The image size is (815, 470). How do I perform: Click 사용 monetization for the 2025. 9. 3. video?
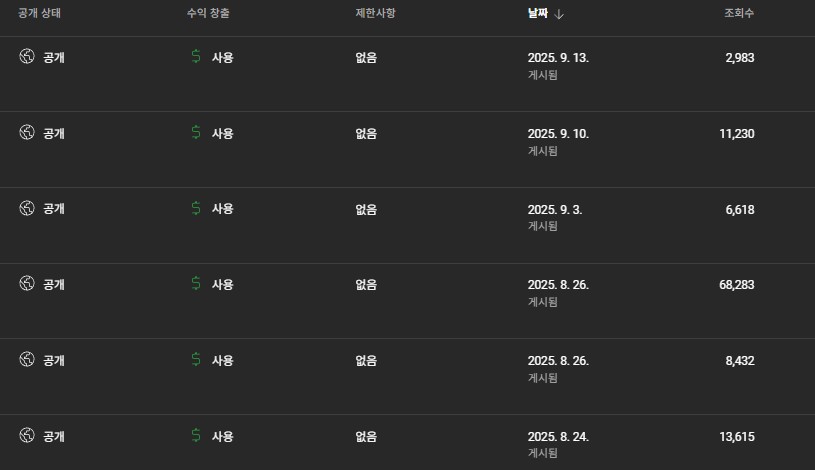(x=222, y=209)
